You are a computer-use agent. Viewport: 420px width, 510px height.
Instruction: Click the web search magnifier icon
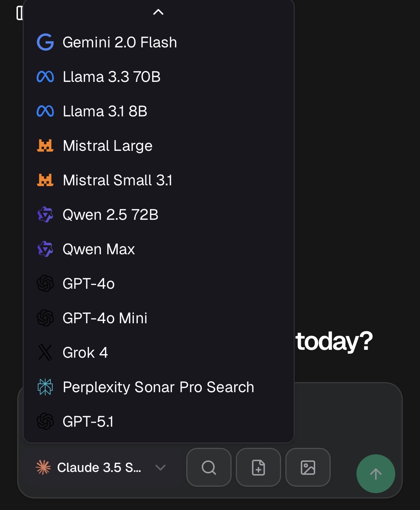click(209, 467)
